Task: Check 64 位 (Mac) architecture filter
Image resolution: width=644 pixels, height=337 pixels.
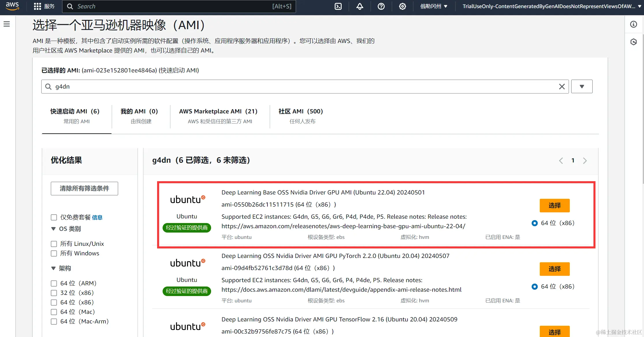Action: click(x=54, y=312)
